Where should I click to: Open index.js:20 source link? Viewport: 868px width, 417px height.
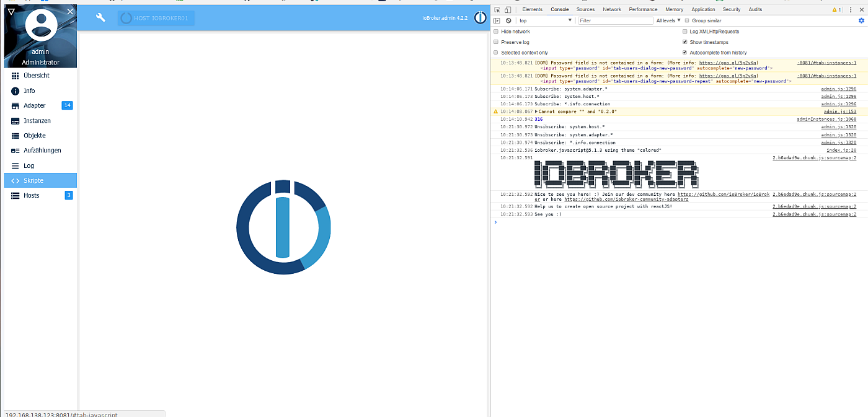(x=841, y=150)
